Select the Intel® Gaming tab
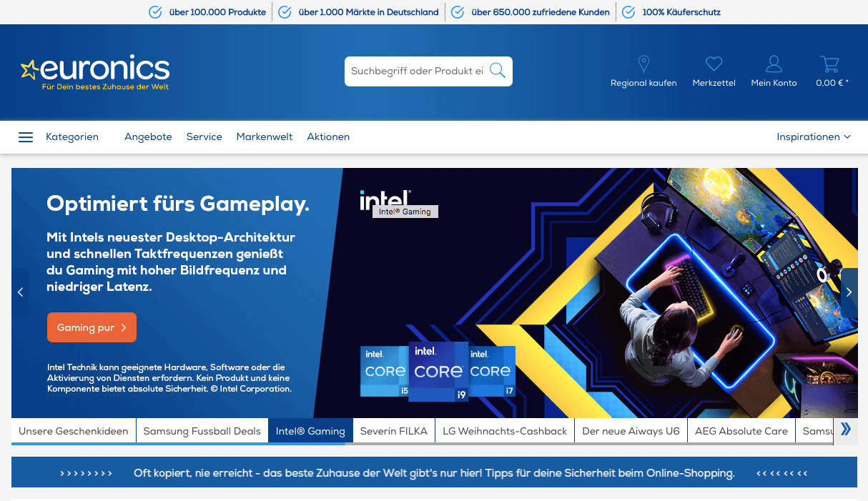The width and height of the screenshot is (868, 501). tap(310, 431)
